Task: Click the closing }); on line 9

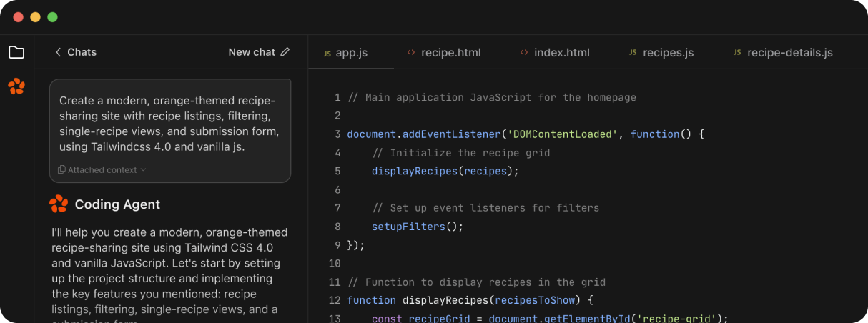Action: pyautogui.click(x=356, y=246)
